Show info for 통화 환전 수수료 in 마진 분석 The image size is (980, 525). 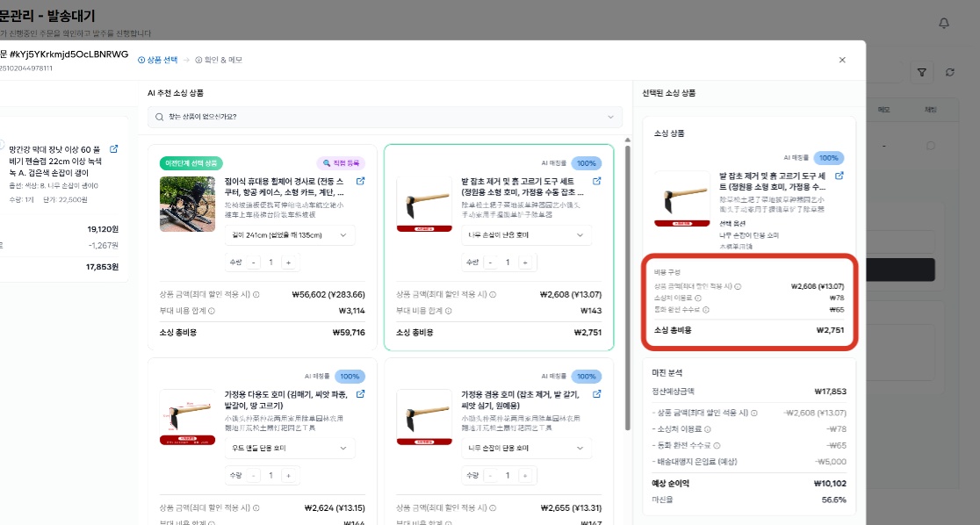(717, 446)
